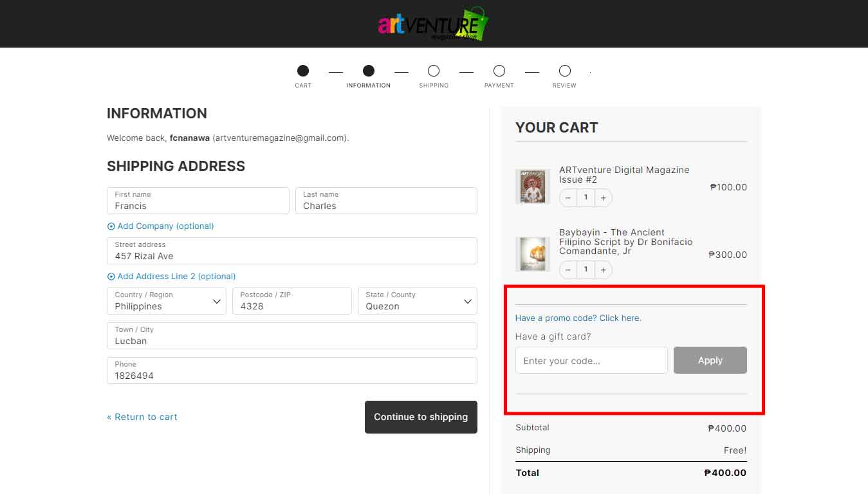868x494 pixels.
Task: Click the Baybayin - The Ancient Filipino Script title
Action: click(626, 242)
